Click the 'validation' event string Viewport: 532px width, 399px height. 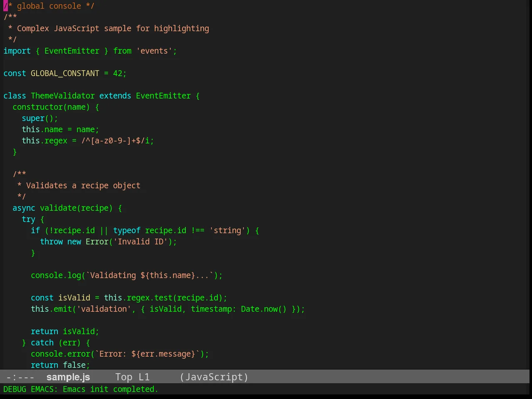pos(104,309)
